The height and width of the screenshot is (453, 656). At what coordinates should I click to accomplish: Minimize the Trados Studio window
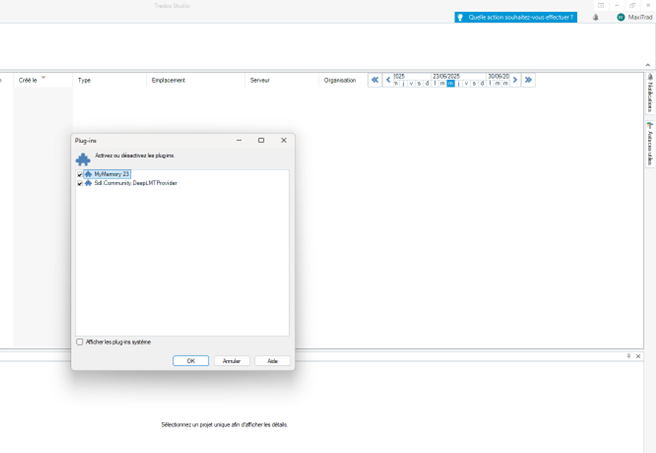coord(617,5)
